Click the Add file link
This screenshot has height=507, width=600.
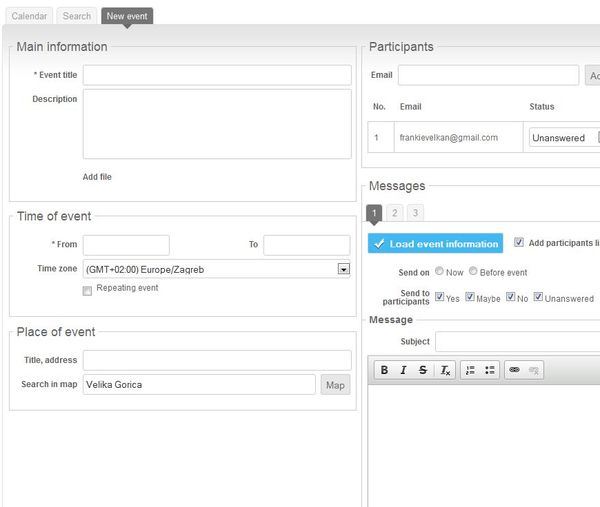click(97, 177)
